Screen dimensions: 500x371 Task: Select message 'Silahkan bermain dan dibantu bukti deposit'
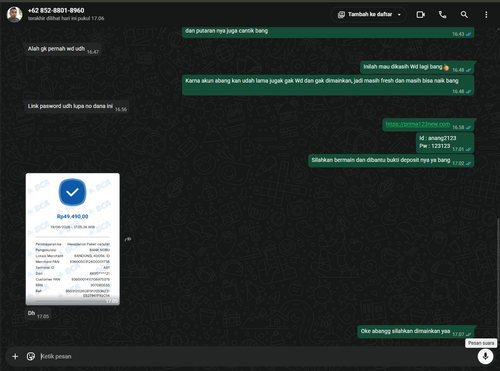click(391, 161)
